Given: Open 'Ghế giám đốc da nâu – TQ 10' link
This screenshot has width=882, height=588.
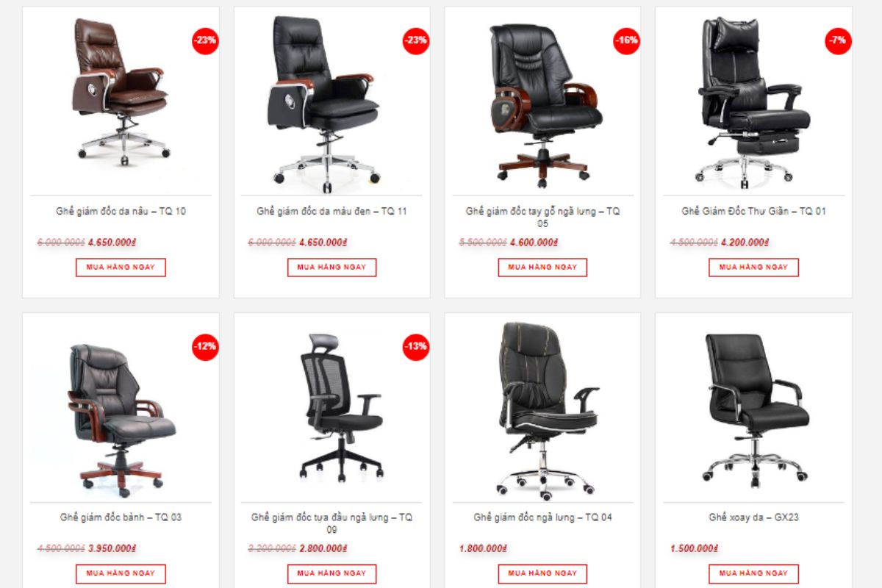Looking at the screenshot, I should point(121,212).
